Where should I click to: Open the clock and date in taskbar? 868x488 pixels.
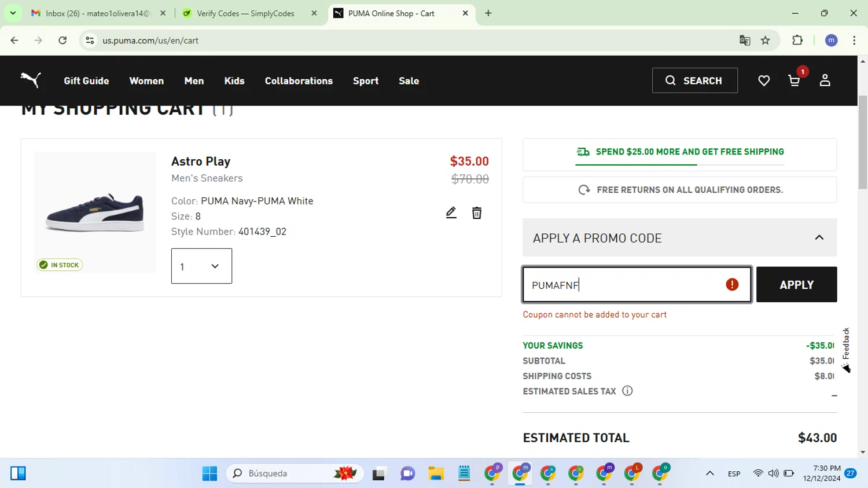(822, 474)
